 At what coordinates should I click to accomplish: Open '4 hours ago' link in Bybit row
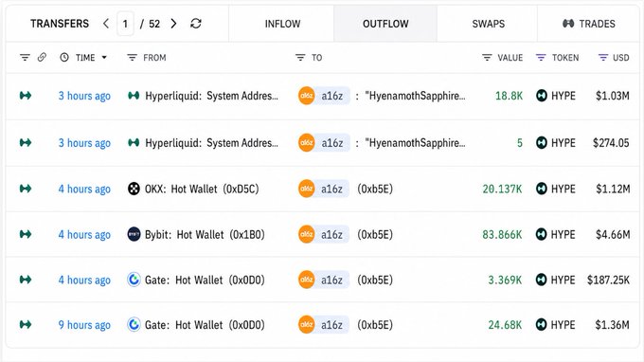[84, 234]
